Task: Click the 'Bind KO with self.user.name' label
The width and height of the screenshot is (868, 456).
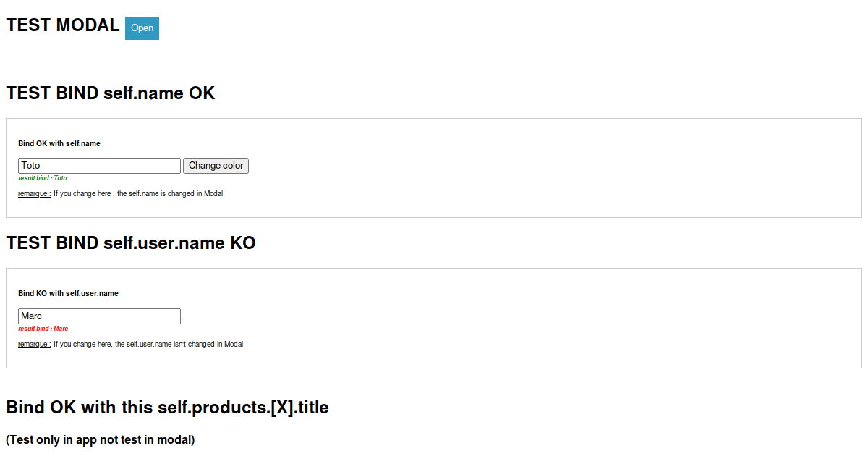Action: point(68,294)
